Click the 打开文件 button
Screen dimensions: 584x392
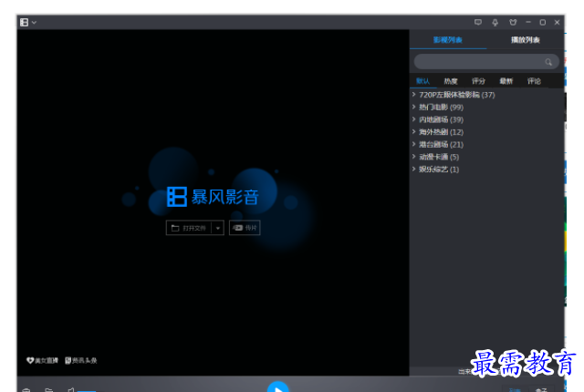coord(189,228)
